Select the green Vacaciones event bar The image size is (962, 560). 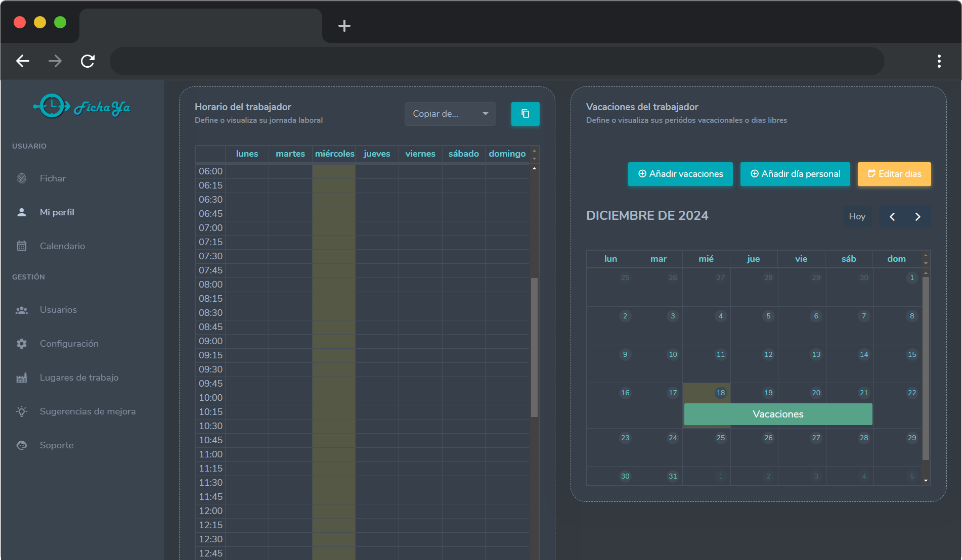778,414
